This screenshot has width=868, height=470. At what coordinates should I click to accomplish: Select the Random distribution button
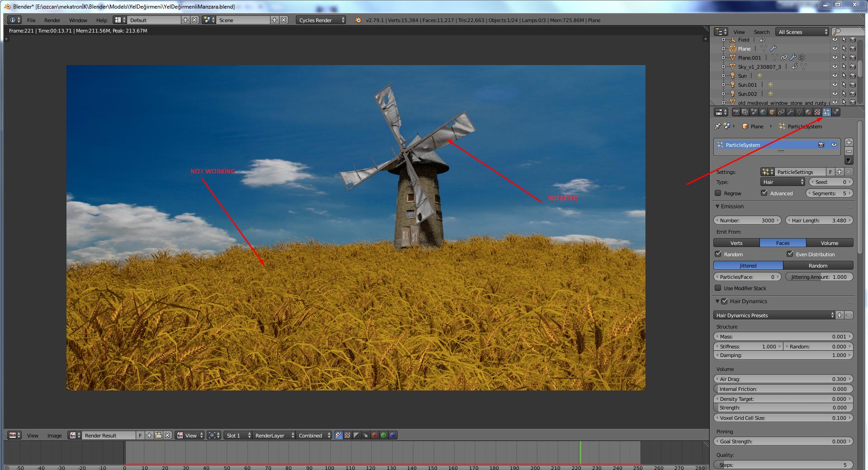[818, 265]
